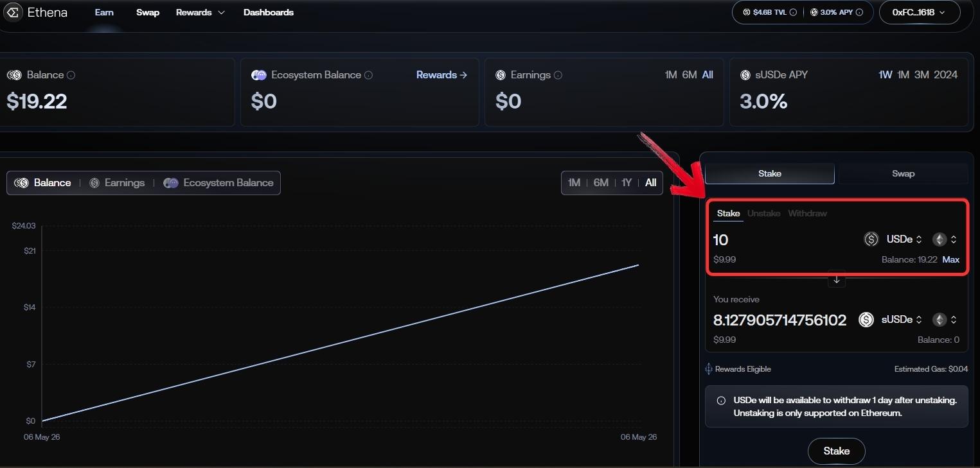This screenshot has width=980, height=468.
Task: Show info tooltip for Ecosystem Balance card
Action: click(368, 75)
